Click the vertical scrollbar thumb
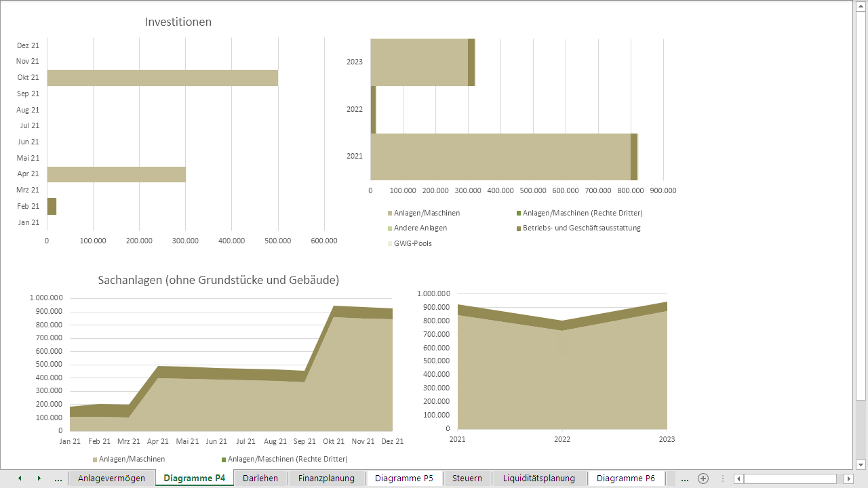This screenshot has height=488, width=868. coord(861,205)
